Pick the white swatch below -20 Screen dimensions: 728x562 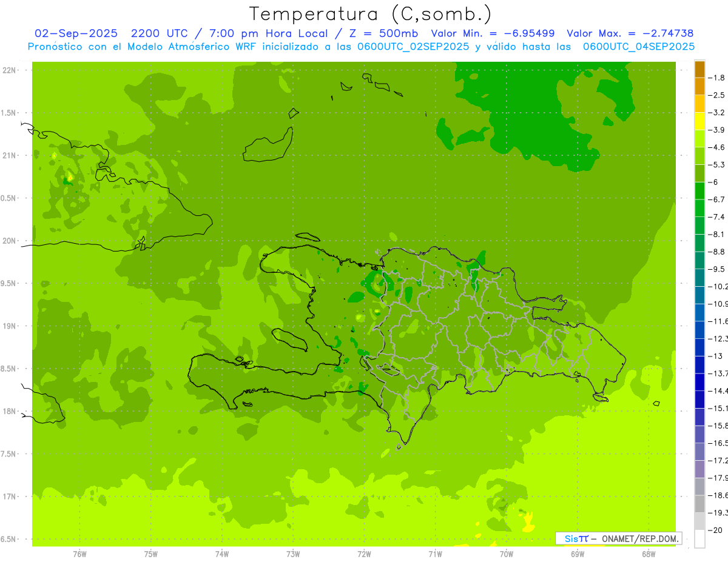click(699, 539)
